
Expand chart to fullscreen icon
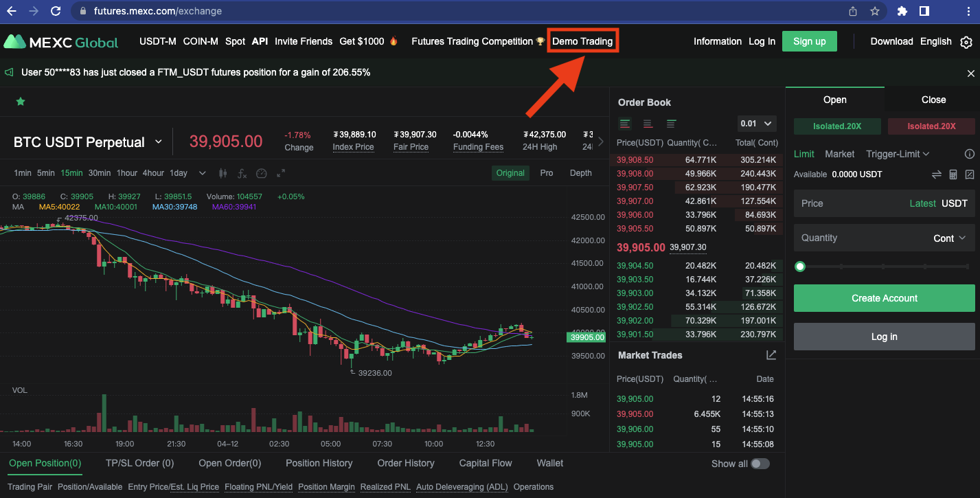[280, 173]
